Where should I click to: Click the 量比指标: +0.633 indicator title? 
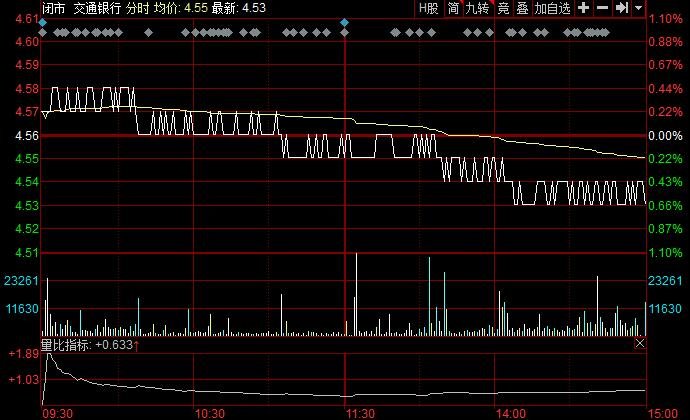(90, 345)
